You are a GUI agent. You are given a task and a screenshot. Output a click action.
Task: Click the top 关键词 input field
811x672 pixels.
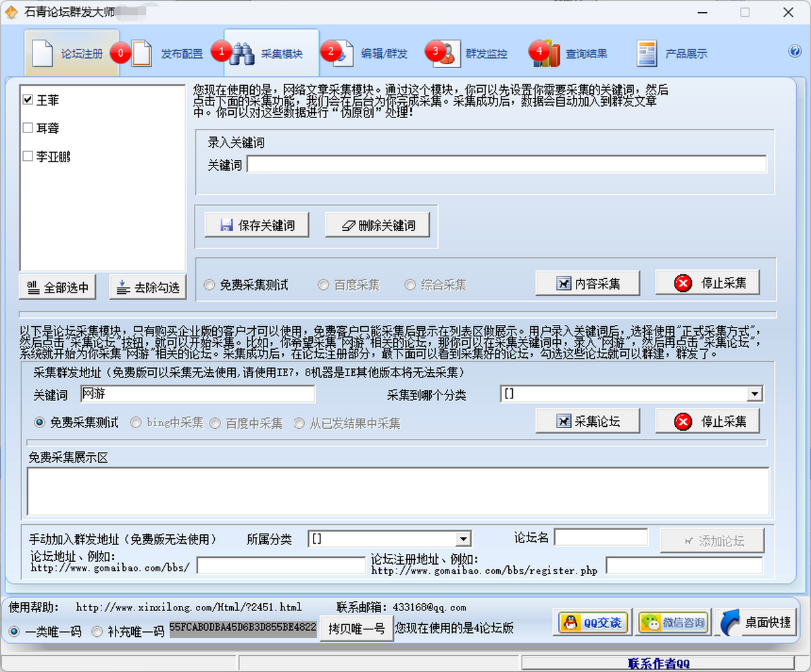point(506,164)
